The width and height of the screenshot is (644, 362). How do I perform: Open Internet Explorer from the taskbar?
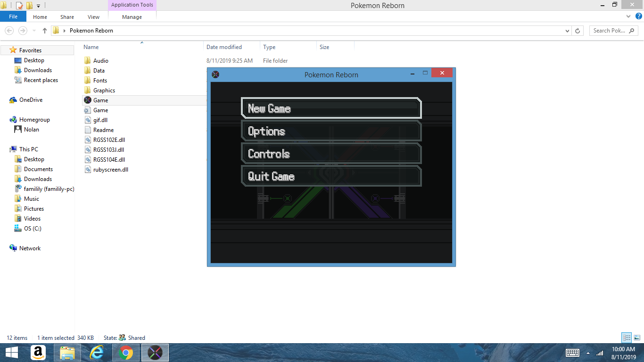[x=97, y=353]
